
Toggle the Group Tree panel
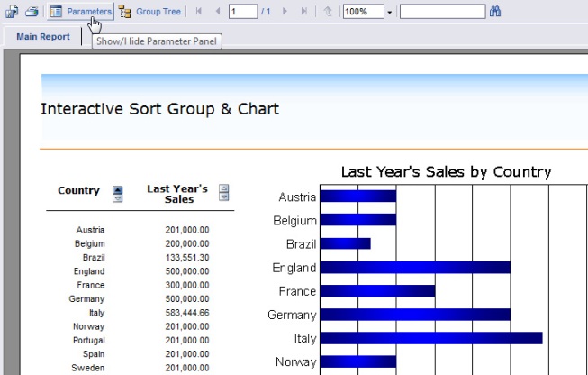(150, 12)
